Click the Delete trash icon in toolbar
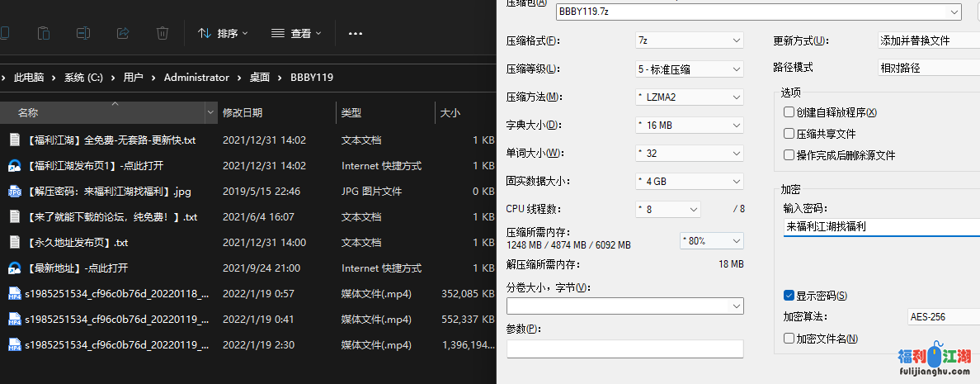The image size is (980, 384). (163, 33)
